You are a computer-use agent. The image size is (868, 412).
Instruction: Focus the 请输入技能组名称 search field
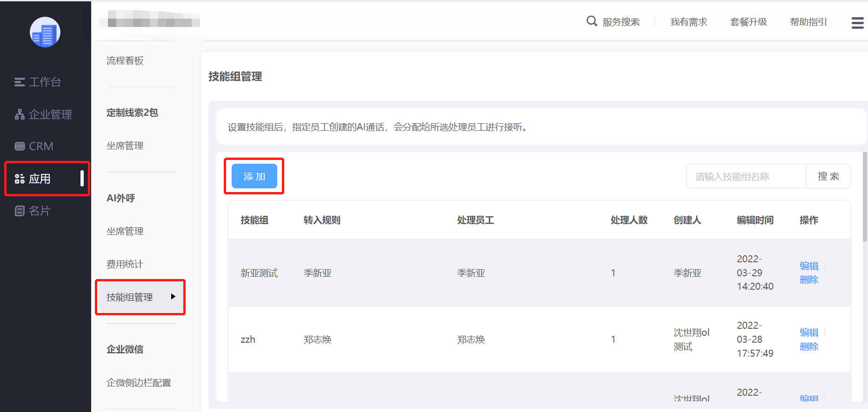pyautogui.click(x=746, y=176)
